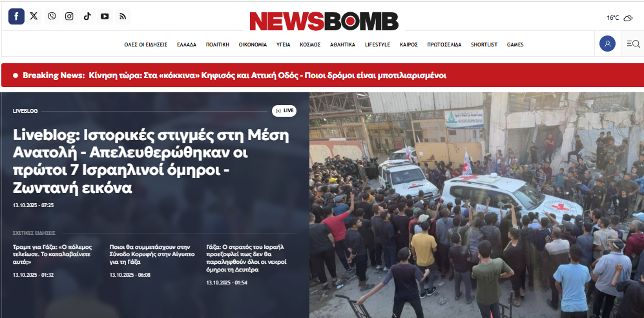Click the LIVE badge on liveblog
The width and height of the screenshot is (644, 318).
(284, 111)
